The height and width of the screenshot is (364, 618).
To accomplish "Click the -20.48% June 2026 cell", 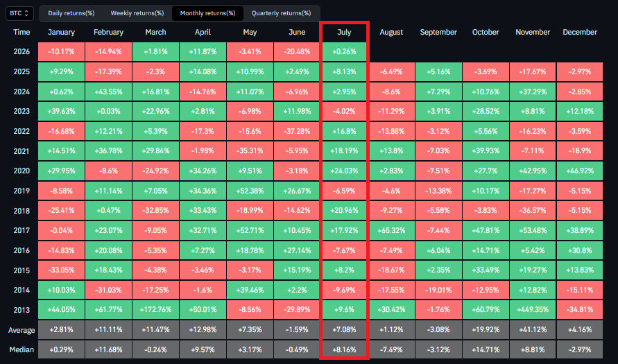I will point(297,51).
